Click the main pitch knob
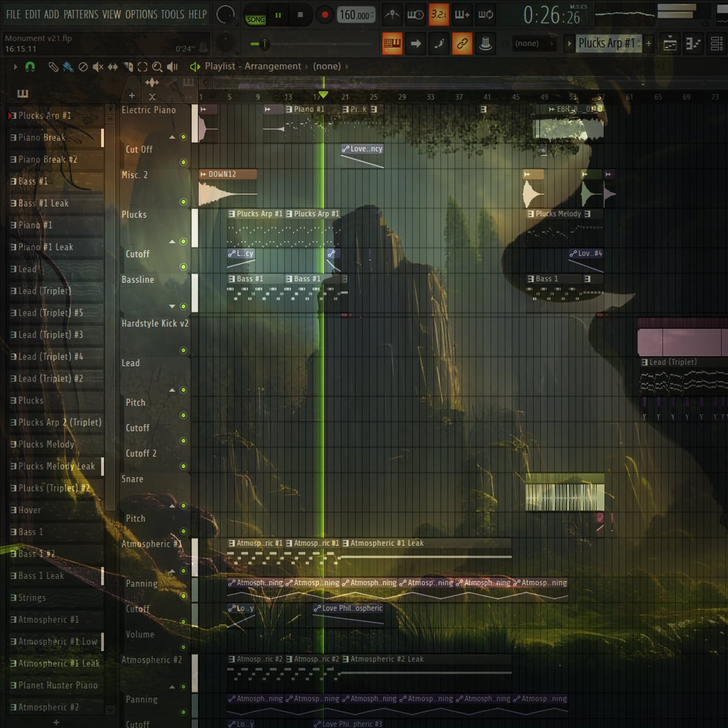This screenshot has width=728, height=728. click(225, 43)
